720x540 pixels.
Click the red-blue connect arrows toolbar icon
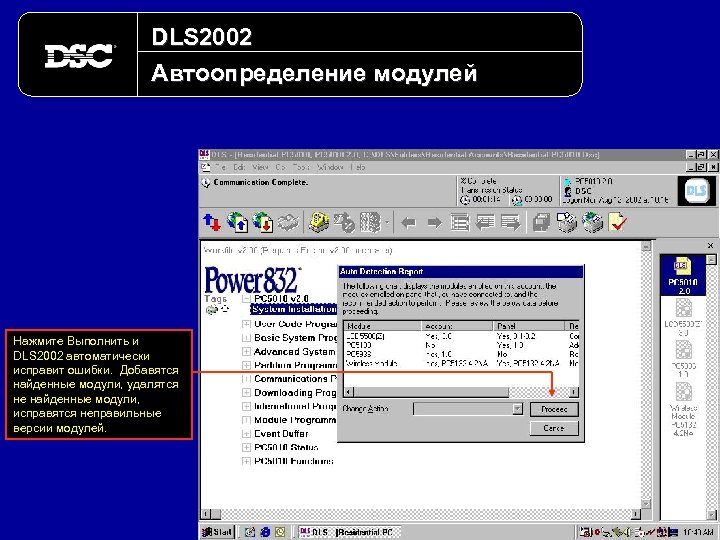(x=212, y=223)
